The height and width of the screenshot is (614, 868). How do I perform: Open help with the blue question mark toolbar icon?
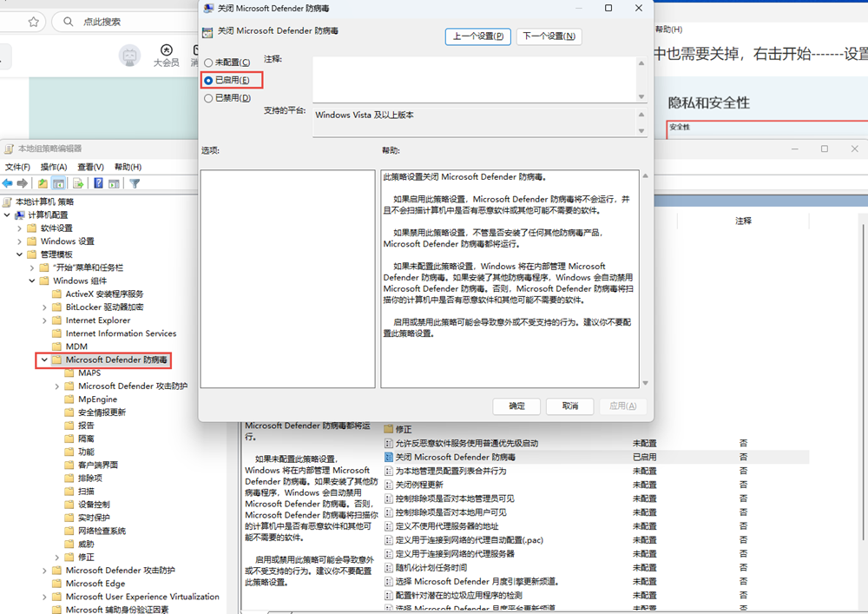click(98, 183)
